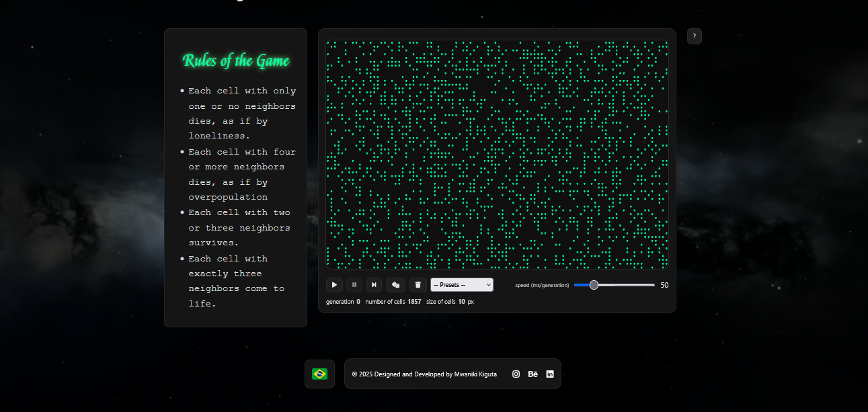868x412 pixels.
Task: Switch language using the Brazil flag
Action: pyautogui.click(x=319, y=374)
